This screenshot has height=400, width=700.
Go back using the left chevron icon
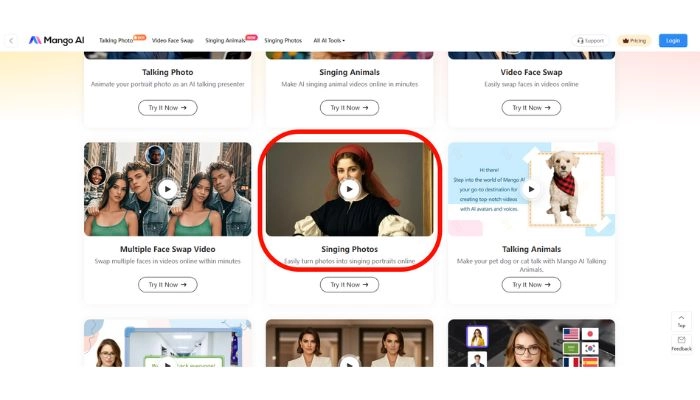tap(11, 41)
